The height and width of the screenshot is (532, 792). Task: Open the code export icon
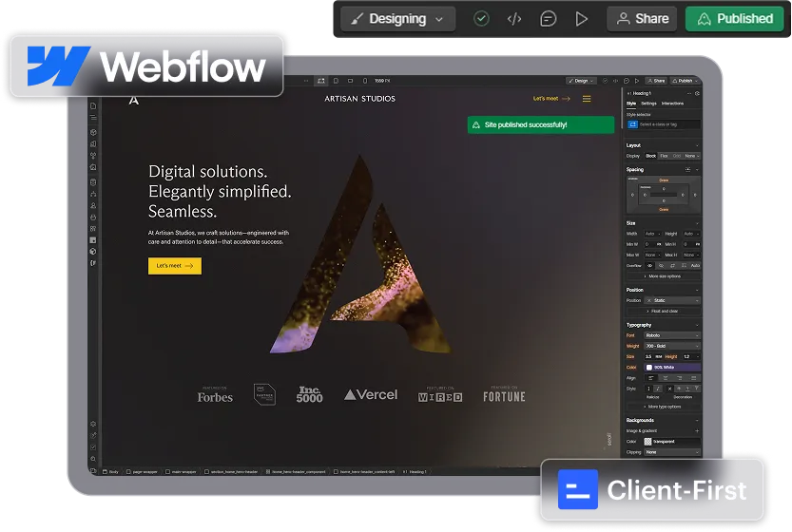pos(514,19)
